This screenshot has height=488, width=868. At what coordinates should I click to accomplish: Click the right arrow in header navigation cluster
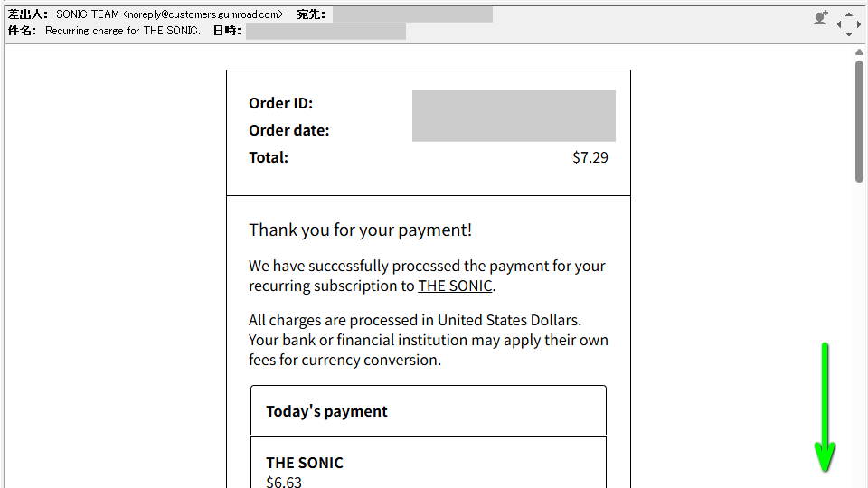(x=859, y=24)
